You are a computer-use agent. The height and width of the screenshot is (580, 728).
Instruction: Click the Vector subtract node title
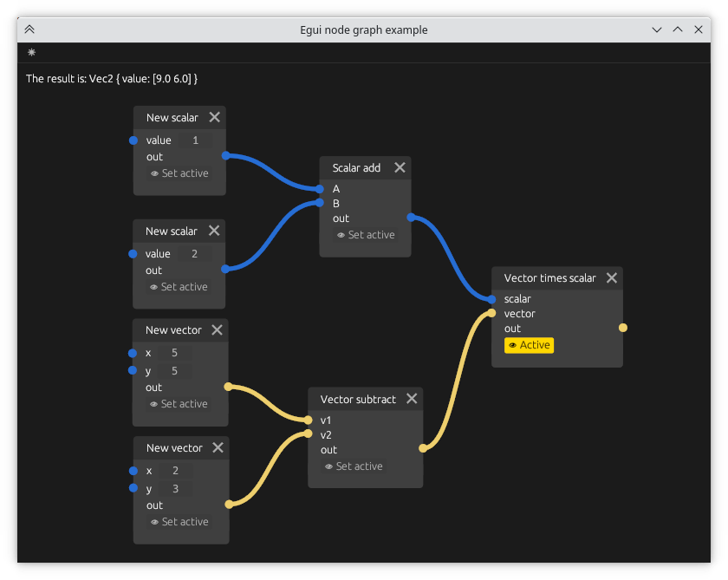(357, 400)
